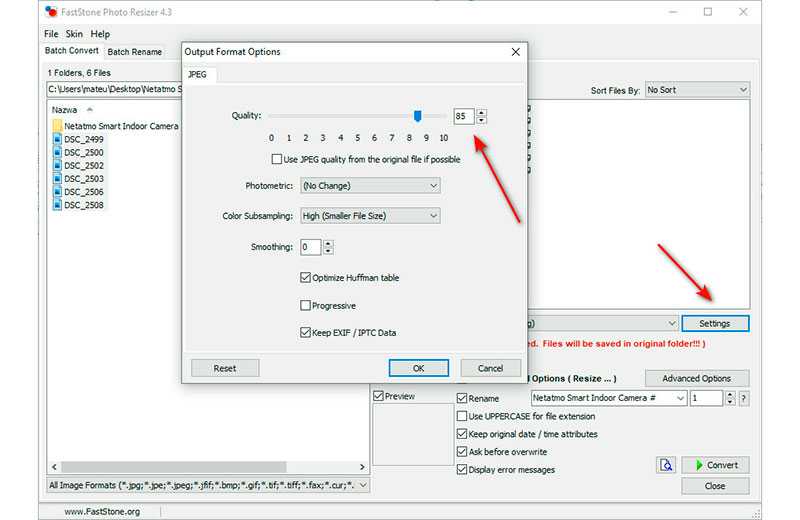Click the Netatmo Smart Indoor Camera folder icon
This screenshot has width=800, height=520.
click(x=56, y=126)
